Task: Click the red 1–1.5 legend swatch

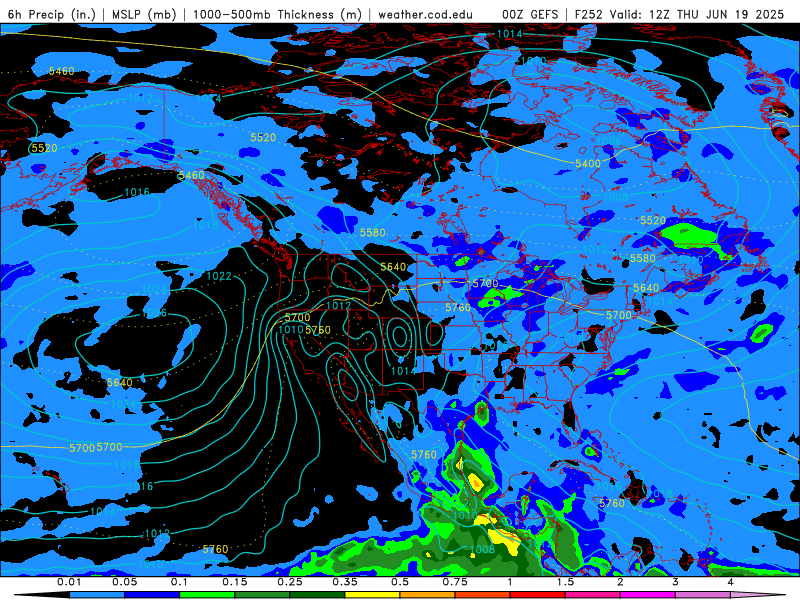Action: click(538, 595)
